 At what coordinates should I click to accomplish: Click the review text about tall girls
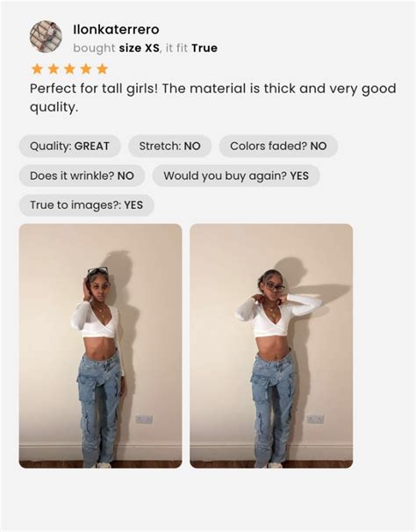coord(212,97)
